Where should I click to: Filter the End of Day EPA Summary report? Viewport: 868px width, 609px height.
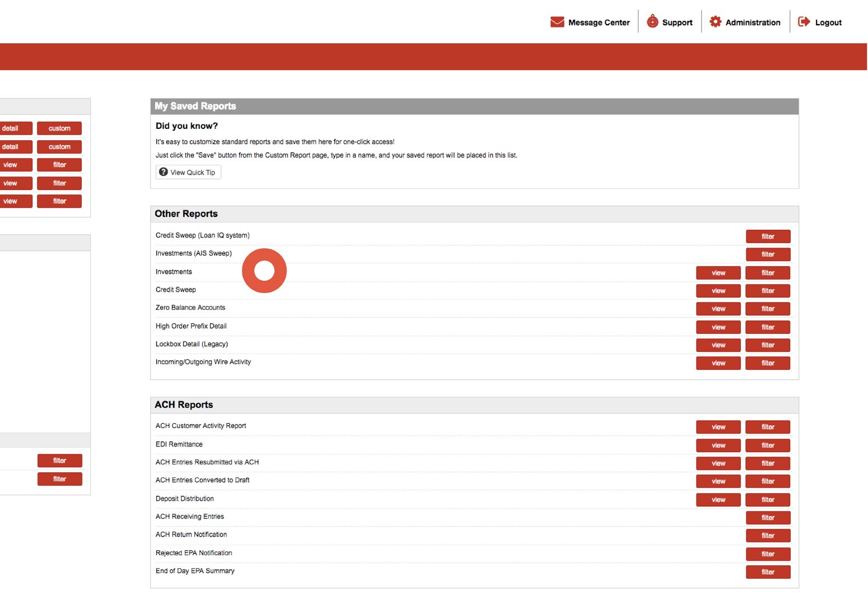[768, 571]
